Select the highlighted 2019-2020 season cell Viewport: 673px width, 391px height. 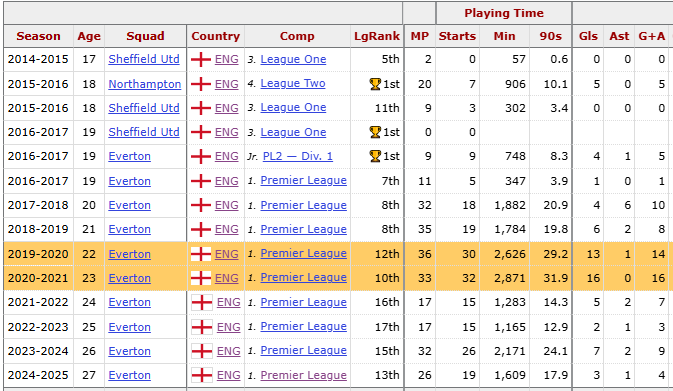38,254
